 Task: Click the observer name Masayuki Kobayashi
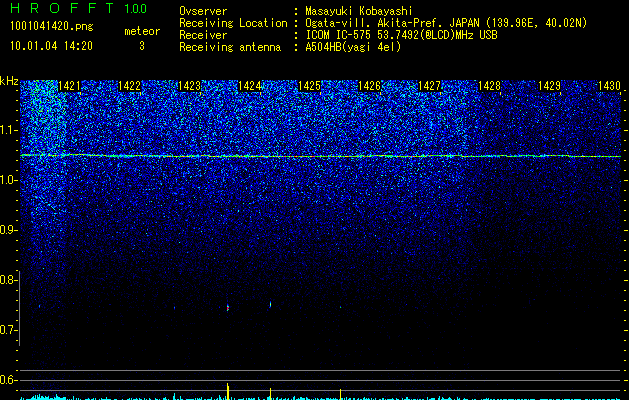(359, 11)
